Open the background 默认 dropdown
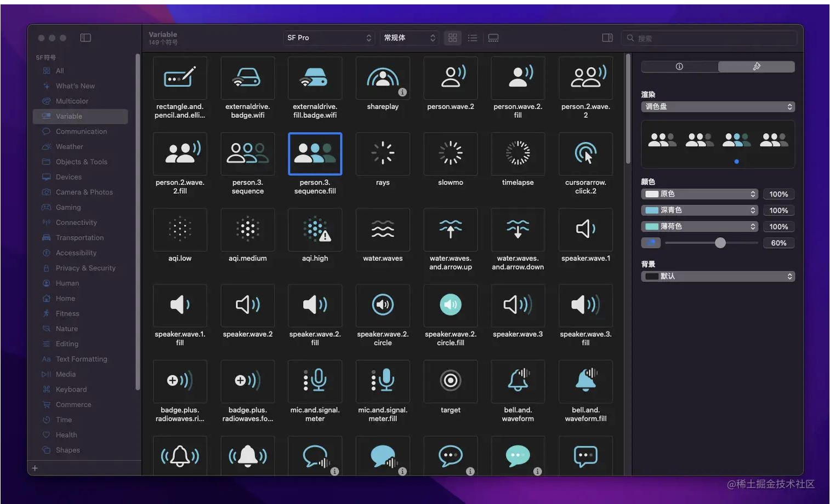This screenshot has width=830, height=504. 718,276
